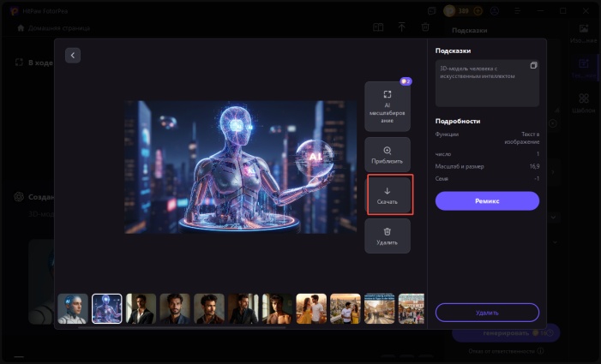601x364 pixels.
Task: Copy the prompt text using the copy icon
Action: 533,66
